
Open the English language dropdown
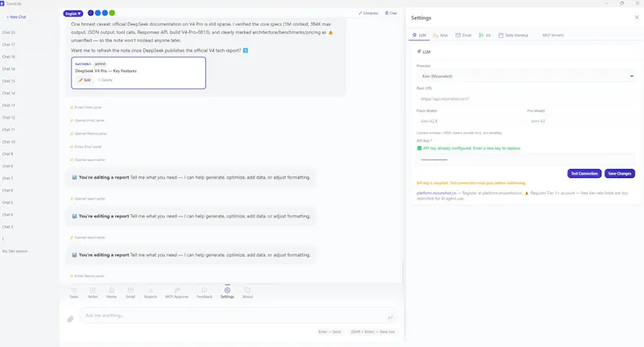73,14
